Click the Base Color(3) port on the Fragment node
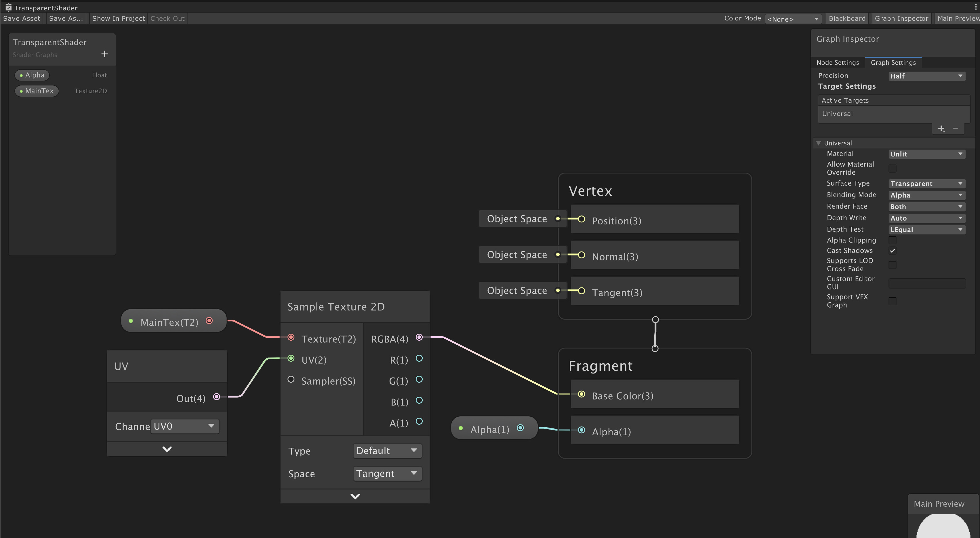This screenshot has width=980, height=538. [581, 394]
